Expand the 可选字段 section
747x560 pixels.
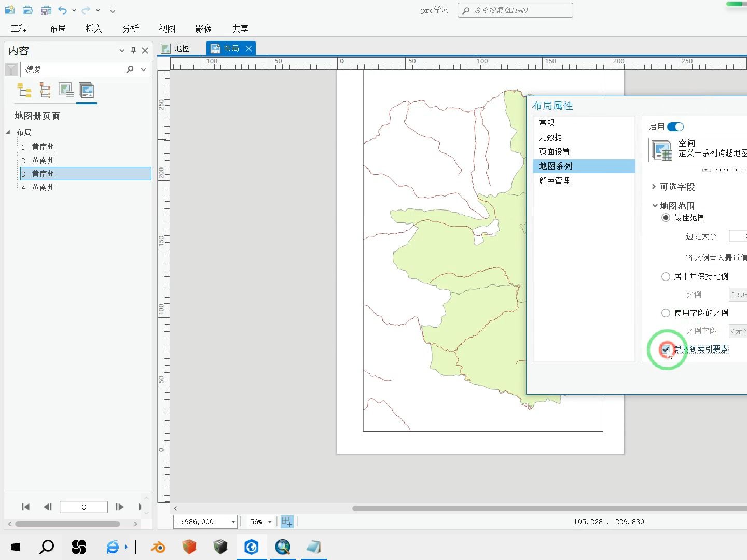point(654,187)
